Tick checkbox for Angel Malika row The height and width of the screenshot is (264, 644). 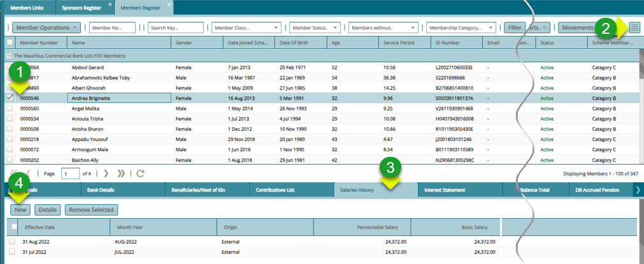pos(10,109)
